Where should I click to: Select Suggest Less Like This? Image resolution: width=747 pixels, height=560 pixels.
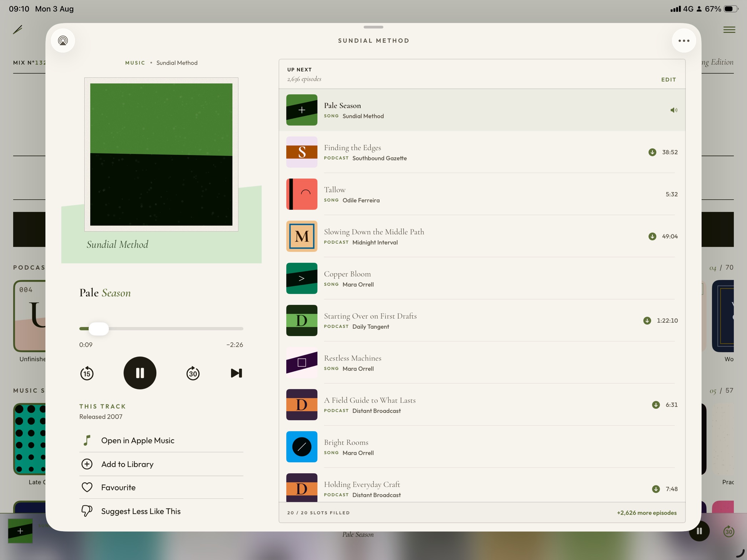(161, 511)
